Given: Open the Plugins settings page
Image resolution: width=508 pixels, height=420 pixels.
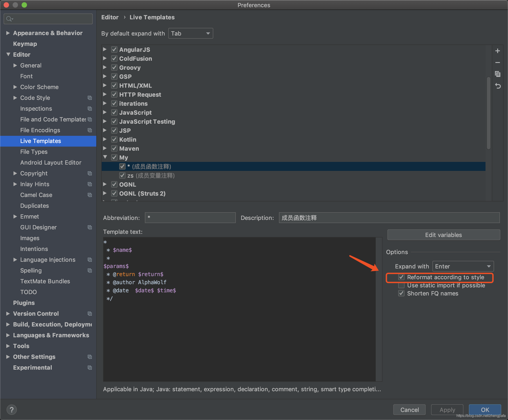Looking at the screenshot, I should point(24,303).
